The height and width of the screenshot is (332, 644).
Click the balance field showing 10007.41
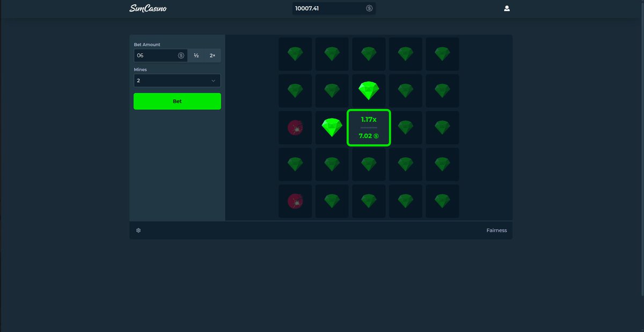click(x=334, y=9)
